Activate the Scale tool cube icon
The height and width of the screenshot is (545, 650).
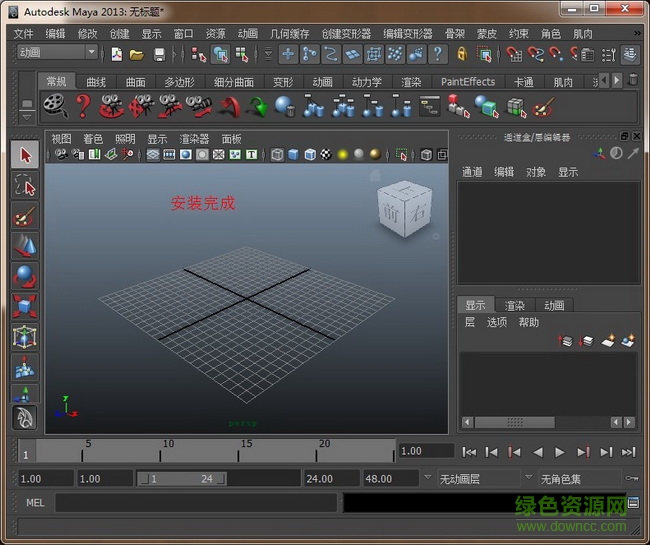click(x=24, y=306)
